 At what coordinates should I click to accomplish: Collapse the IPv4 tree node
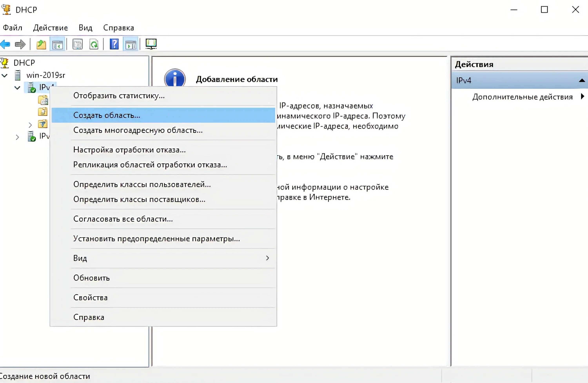point(17,87)
